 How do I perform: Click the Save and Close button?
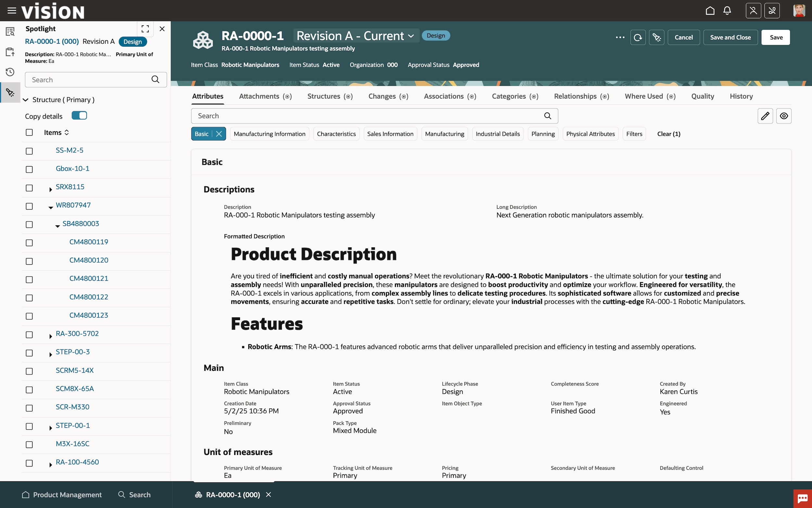[730, 37]
